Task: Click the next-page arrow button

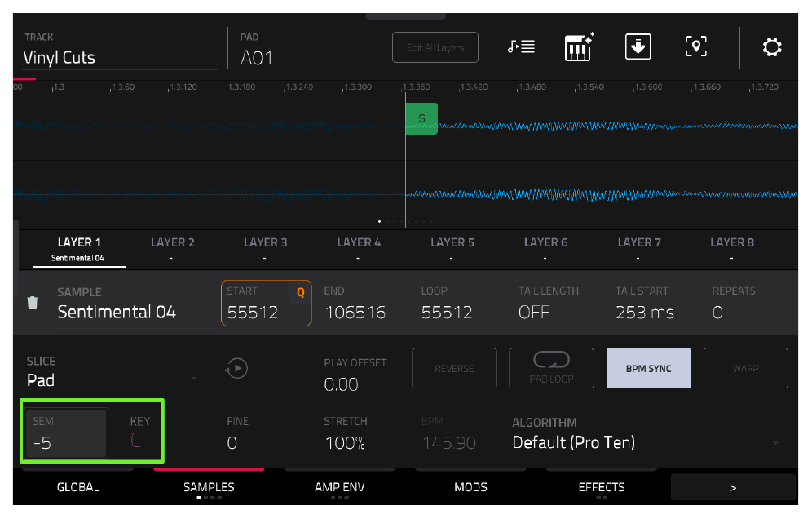Action: (733, 487)
